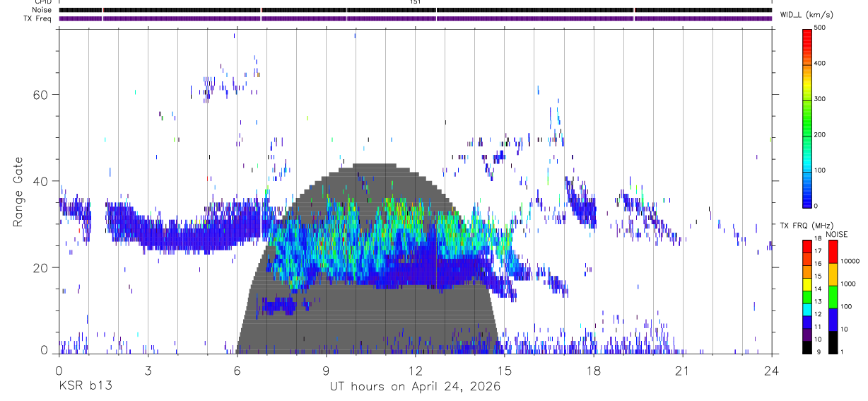
Task: Click the black Noise strip along the top
Action: tap(415, 10)
